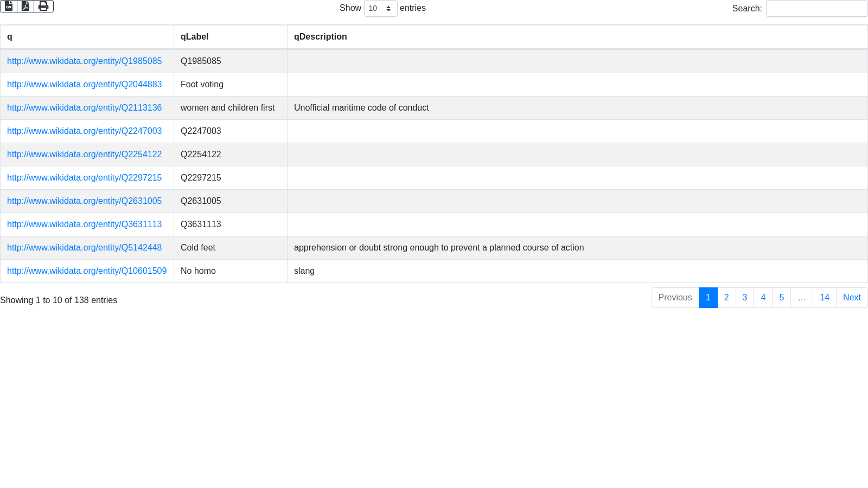
Task: Navigate to page 4 of entries
Action: tap(763, 298)
